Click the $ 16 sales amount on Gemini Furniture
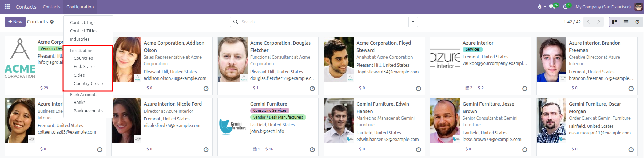 coord(269,149)
